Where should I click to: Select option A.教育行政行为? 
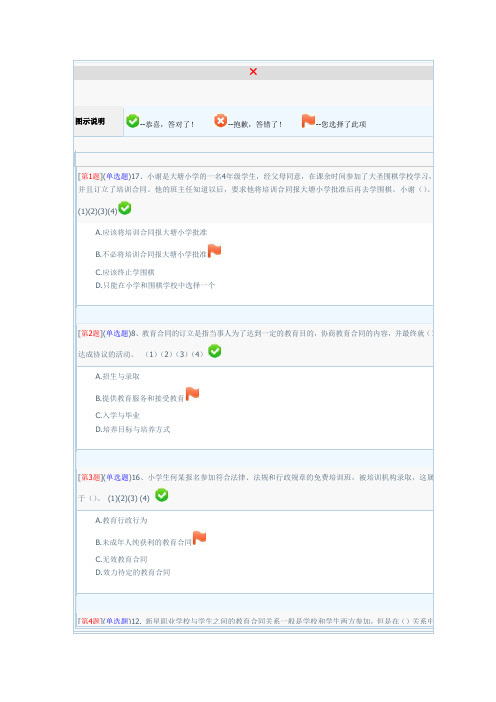(121, 520)
